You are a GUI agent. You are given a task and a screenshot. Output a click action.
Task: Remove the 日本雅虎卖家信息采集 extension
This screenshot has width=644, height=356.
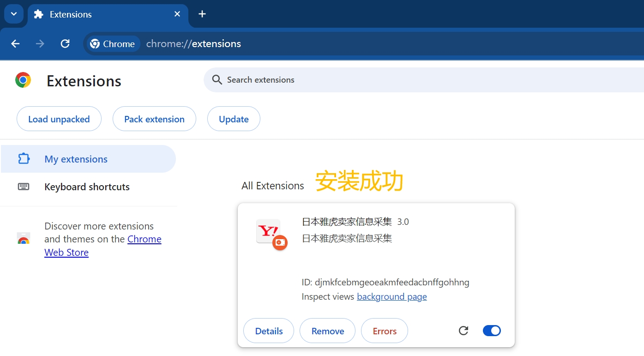pyautogui.click(x=328, y=331)
